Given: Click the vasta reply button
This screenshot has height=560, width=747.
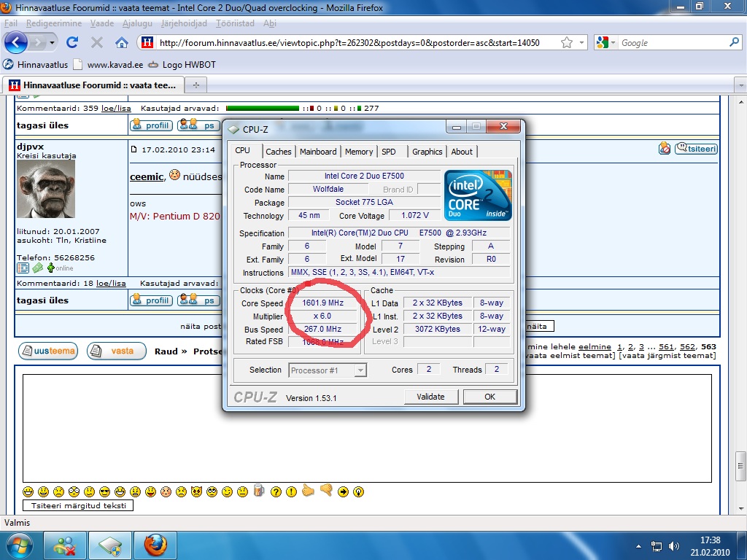Looking at the screenshot, I should tap(116, 351).
